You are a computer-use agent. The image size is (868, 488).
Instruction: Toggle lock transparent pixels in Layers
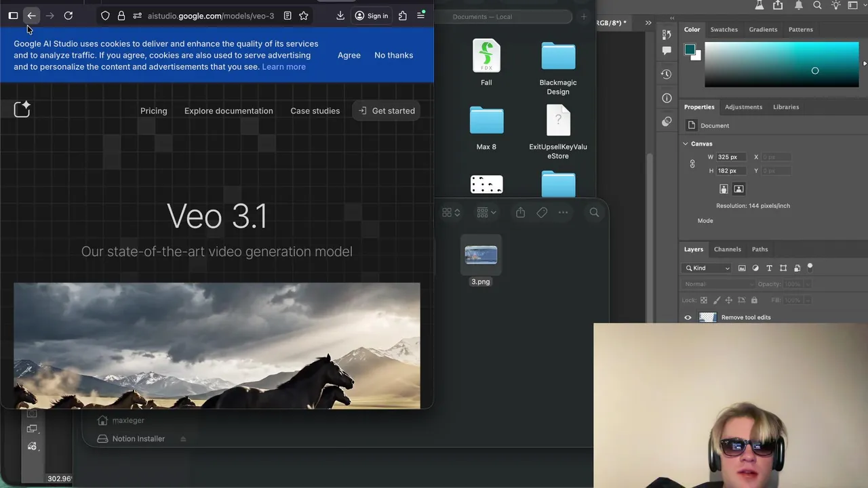coord(704,300)
